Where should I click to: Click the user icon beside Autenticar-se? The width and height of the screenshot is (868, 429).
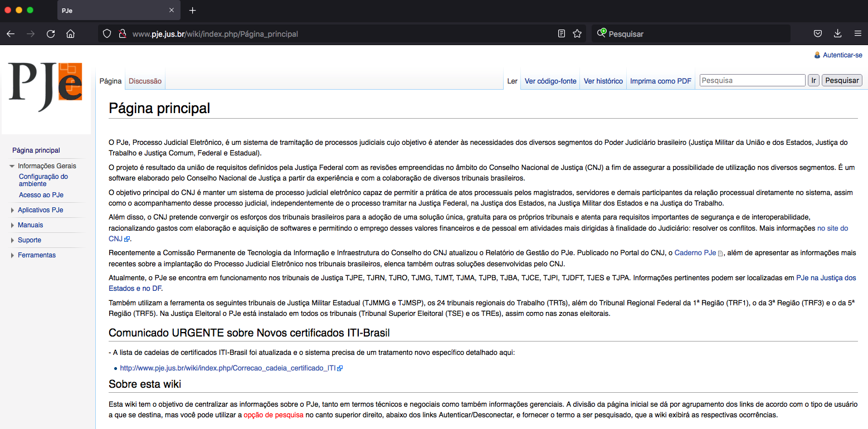tap(817, 55)
